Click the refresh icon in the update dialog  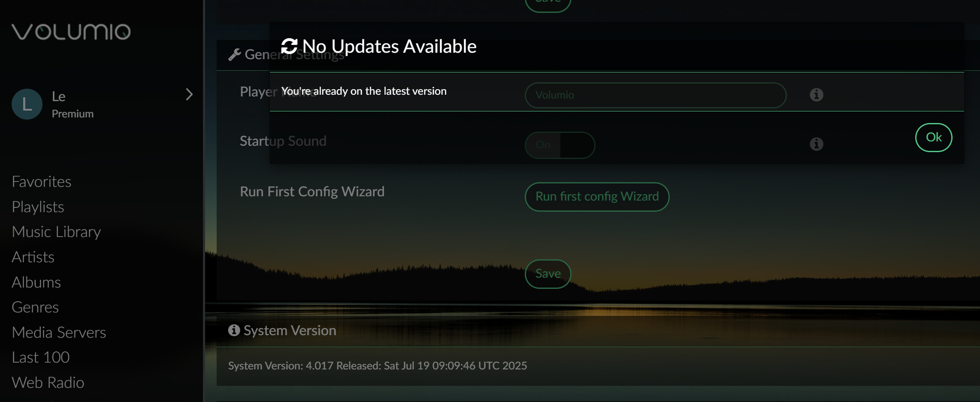[289, 46]
